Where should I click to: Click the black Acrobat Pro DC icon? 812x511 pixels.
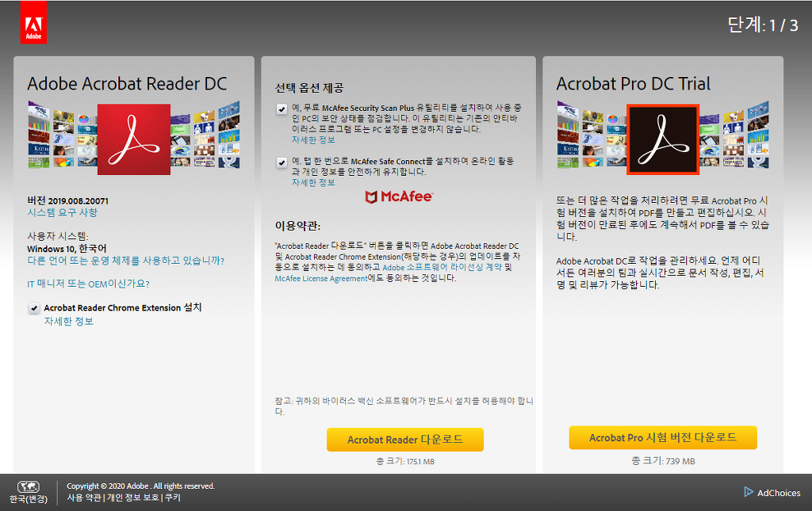663,139
